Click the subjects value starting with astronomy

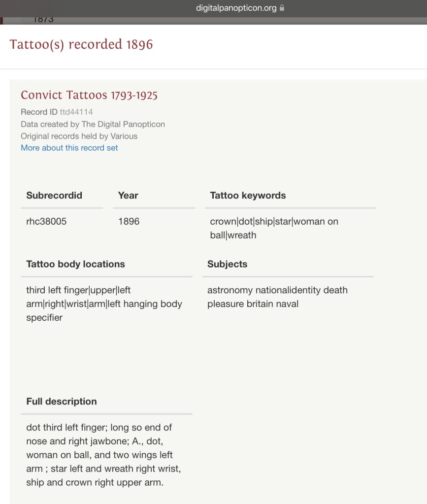click(277, 297)
